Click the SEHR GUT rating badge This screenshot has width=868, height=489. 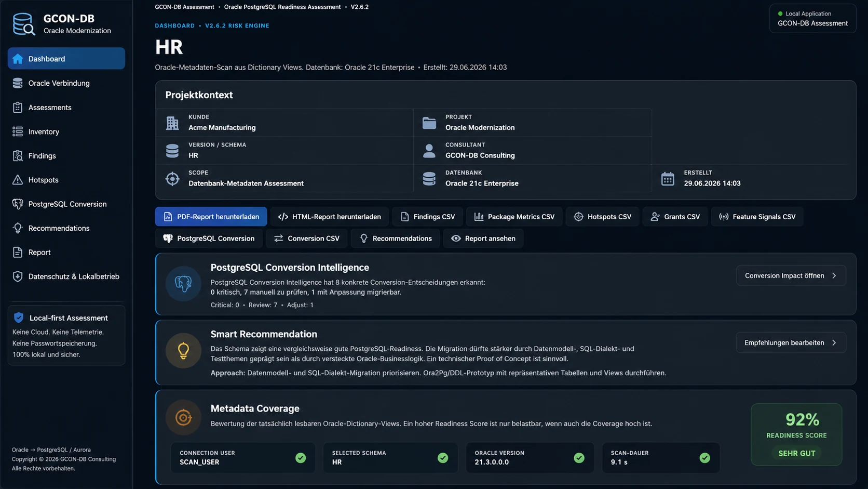[796, 453]
